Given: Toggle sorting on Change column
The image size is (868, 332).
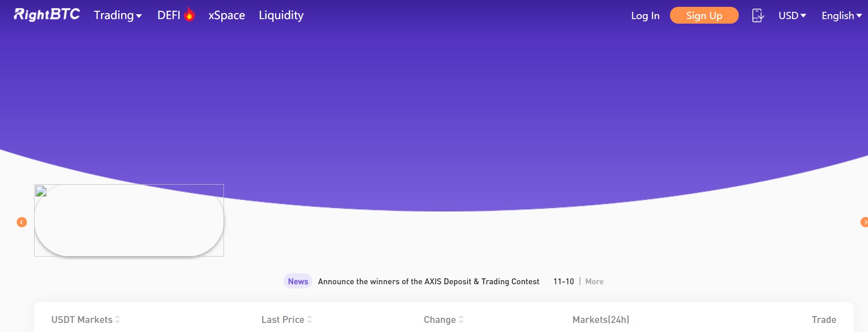Looking at the screenshot, I should click(x=461, y=320).
